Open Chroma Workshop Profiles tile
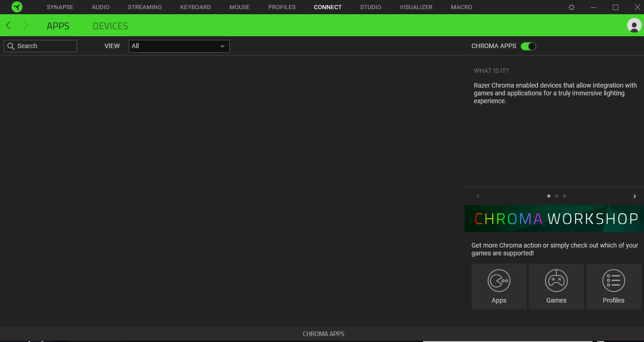644x342 pixels. [614, 287]
